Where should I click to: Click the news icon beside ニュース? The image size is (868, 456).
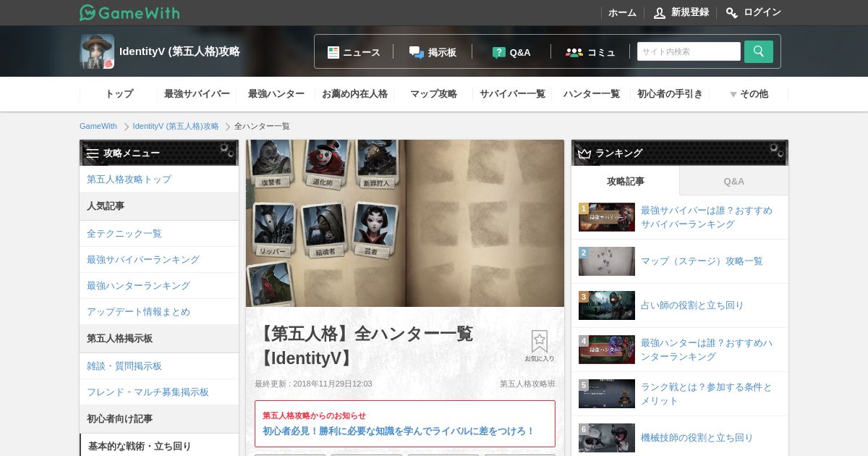coord(333,52)
